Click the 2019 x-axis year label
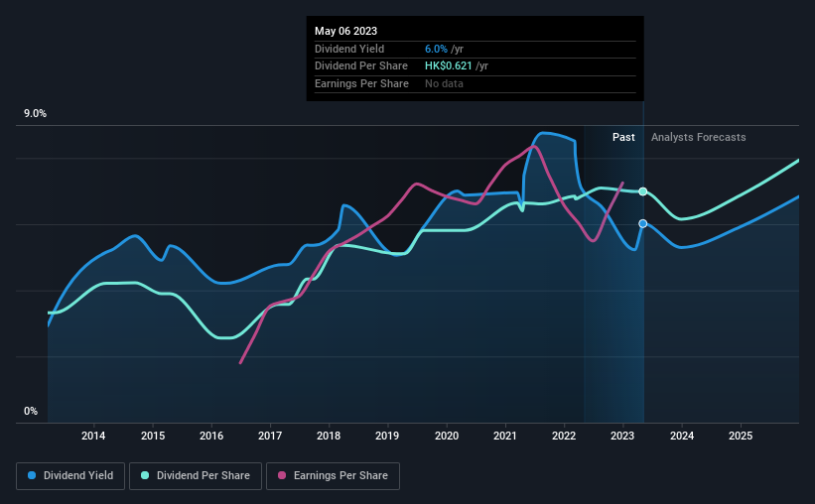 pos(387,436)
